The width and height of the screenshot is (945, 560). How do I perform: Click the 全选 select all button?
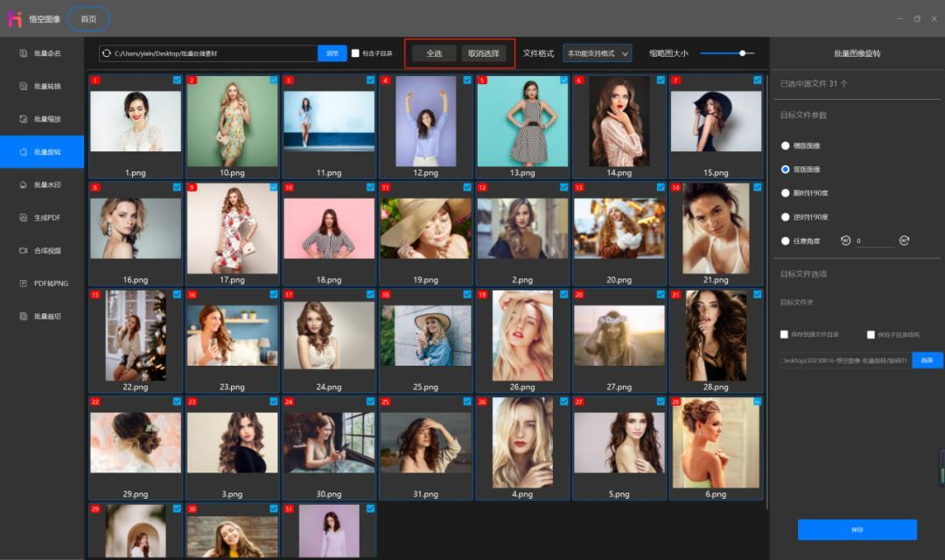(x=435, y=53)
